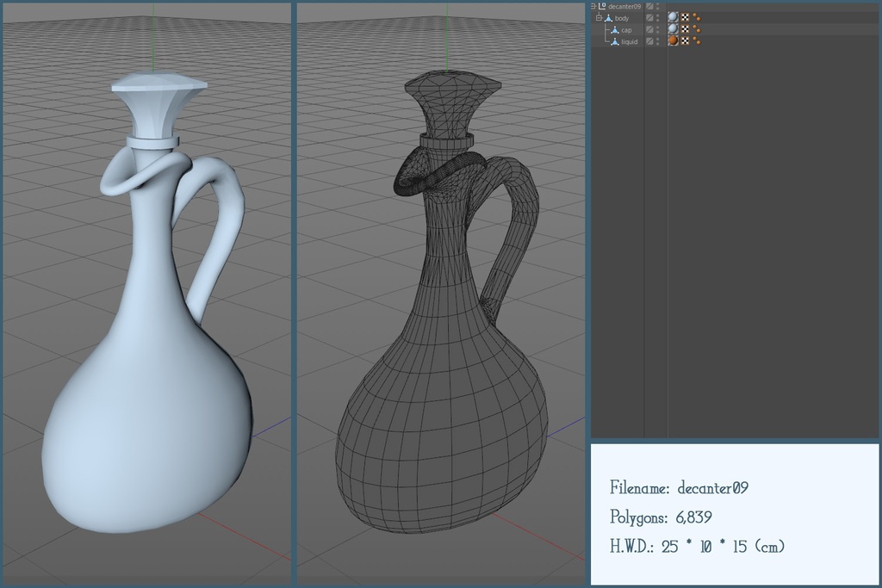The height and width of the screenshot is (588, 882).
Task: Click the body polygon object icon
Action: coord(608,18)
